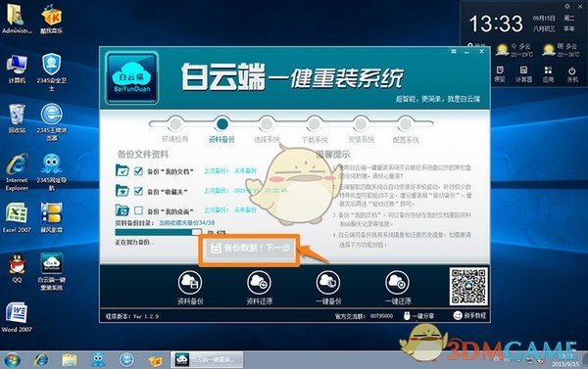Screen dimensions: 588x369
Task: Click the 一键还原 cloud icon
Action: pyautogui.click(x=398, y=283)
